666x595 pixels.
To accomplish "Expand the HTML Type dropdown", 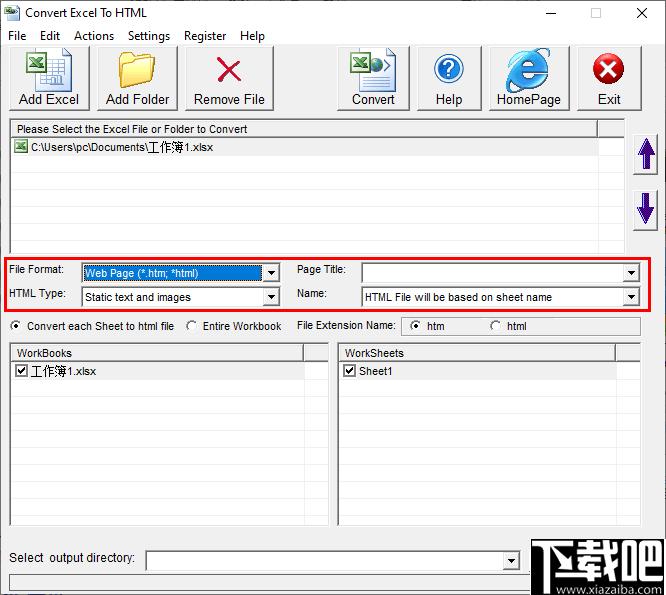I will click(x=271, y=297).
